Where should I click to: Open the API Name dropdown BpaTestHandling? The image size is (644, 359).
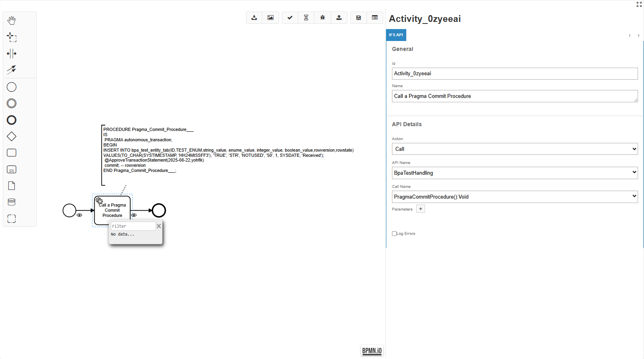(x=515, y=173)
